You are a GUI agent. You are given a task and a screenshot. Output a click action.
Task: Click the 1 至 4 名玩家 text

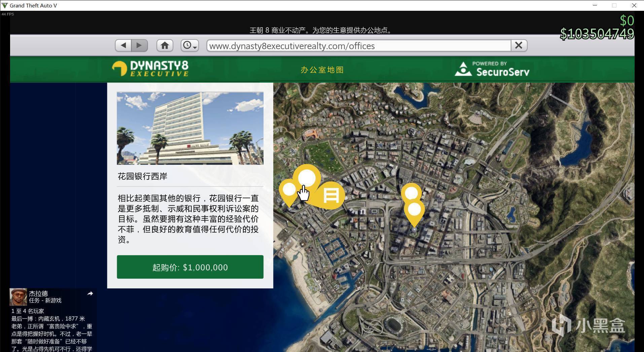point(28,311)
